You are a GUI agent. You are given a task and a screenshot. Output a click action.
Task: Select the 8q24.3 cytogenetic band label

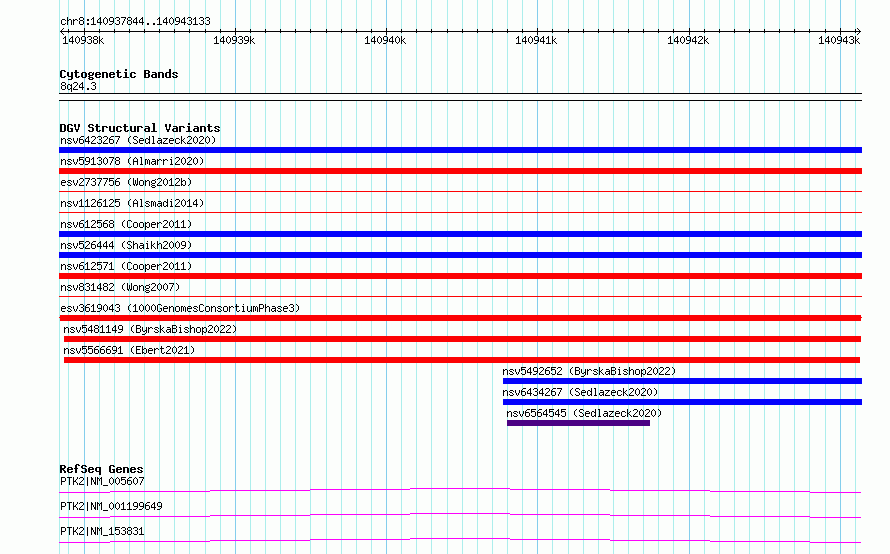[78, 86]
